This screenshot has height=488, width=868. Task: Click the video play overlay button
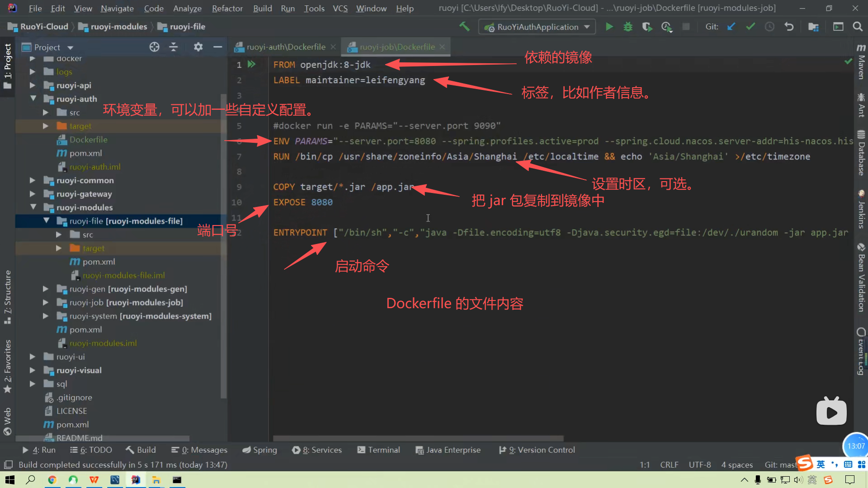point(832,411)
